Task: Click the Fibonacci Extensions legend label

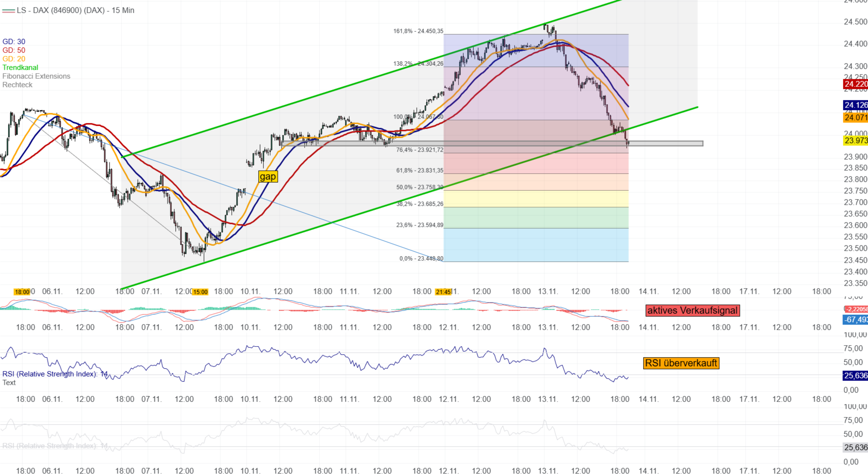Action: [x=36, y=76]
